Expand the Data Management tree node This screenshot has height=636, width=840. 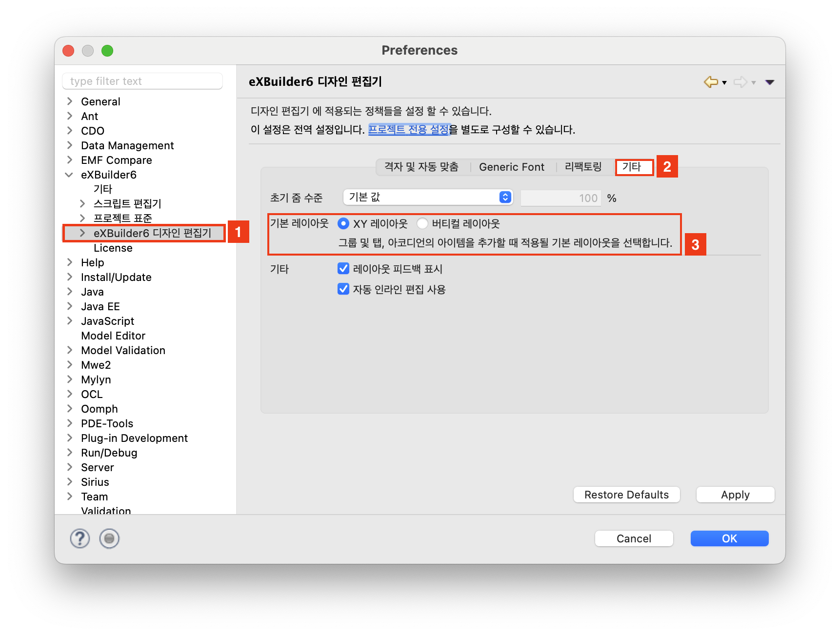tap(70, 145)
